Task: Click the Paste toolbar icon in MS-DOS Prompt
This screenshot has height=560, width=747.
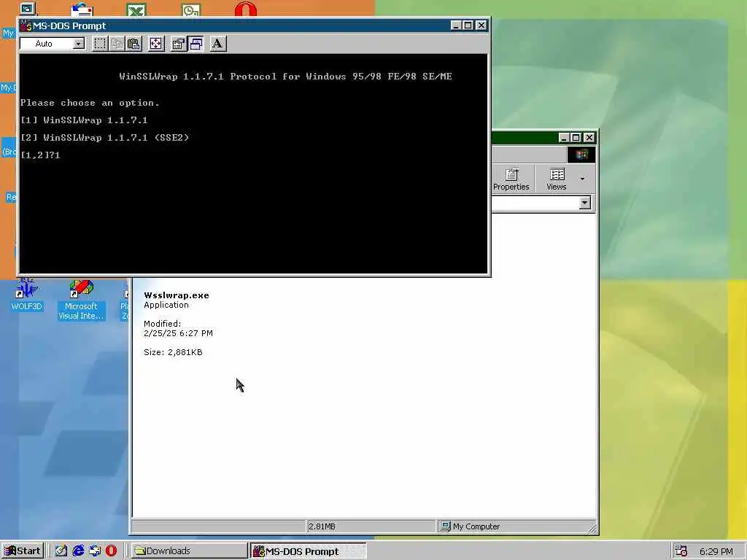Action: click(x=134, y=44)
